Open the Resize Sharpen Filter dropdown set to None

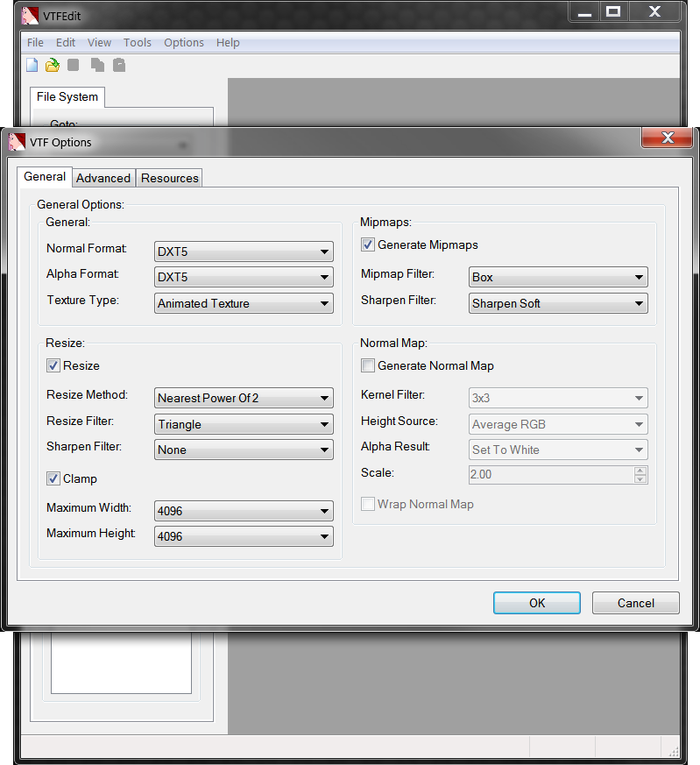point(244,450)
